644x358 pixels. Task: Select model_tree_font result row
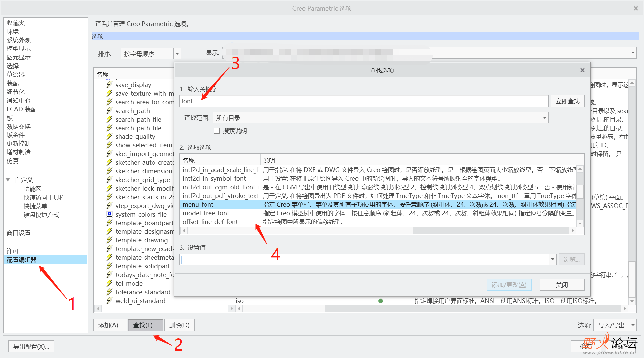[x=379, y=213]
